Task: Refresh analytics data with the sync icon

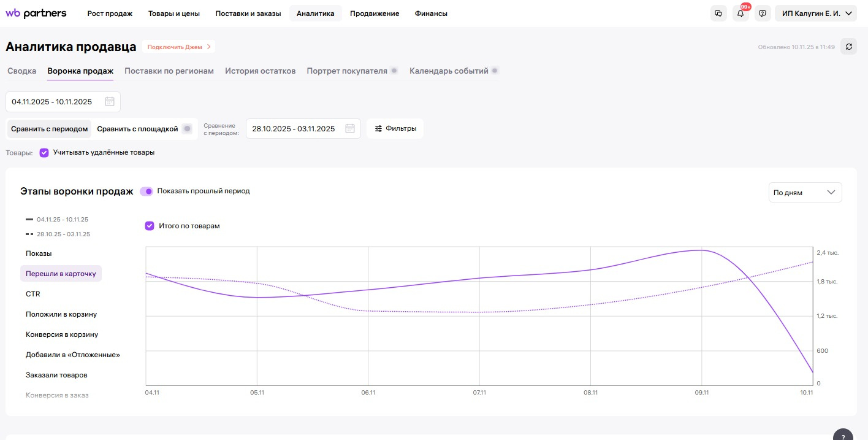Action: 848,47
